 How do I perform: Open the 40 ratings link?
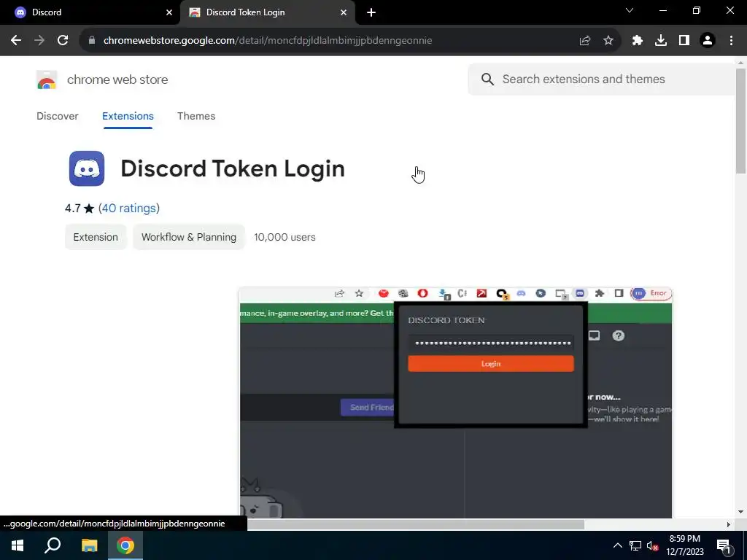pos(129,208)
